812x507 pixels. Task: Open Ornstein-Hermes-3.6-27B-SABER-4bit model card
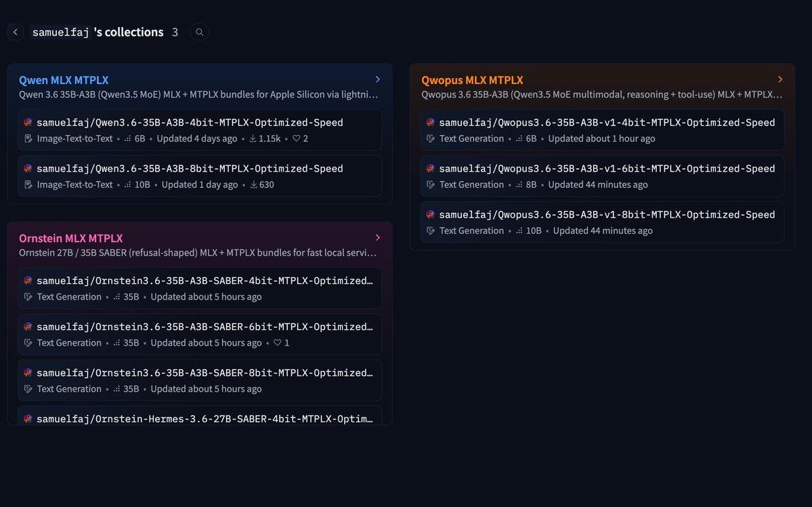pyautogui.click(x=199, y=416)
